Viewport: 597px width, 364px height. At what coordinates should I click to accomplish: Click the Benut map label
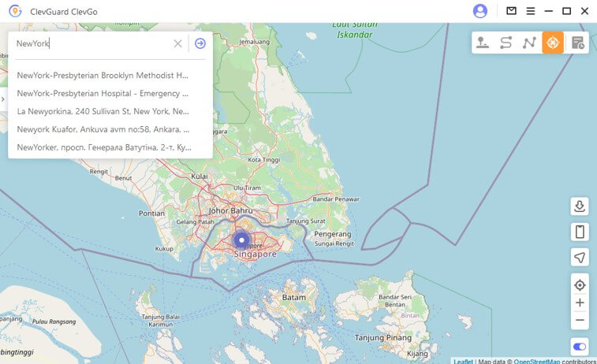123,178
